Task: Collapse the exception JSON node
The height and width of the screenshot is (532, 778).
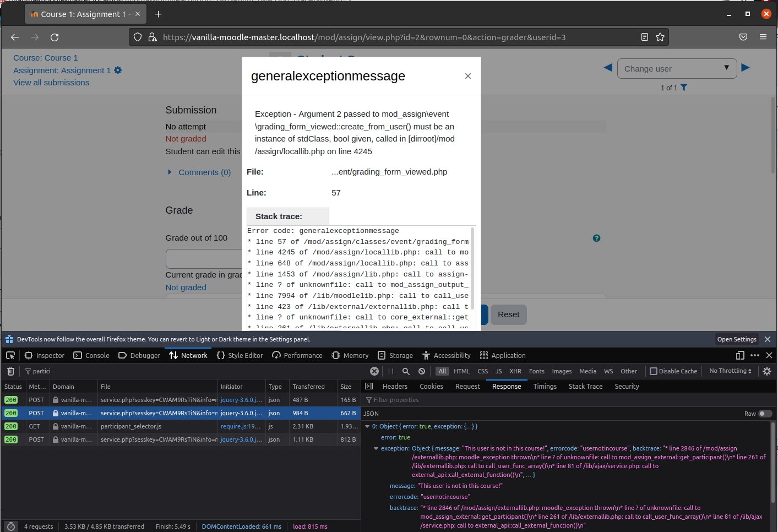Action: pyautogui.click(x=376, y=448)
